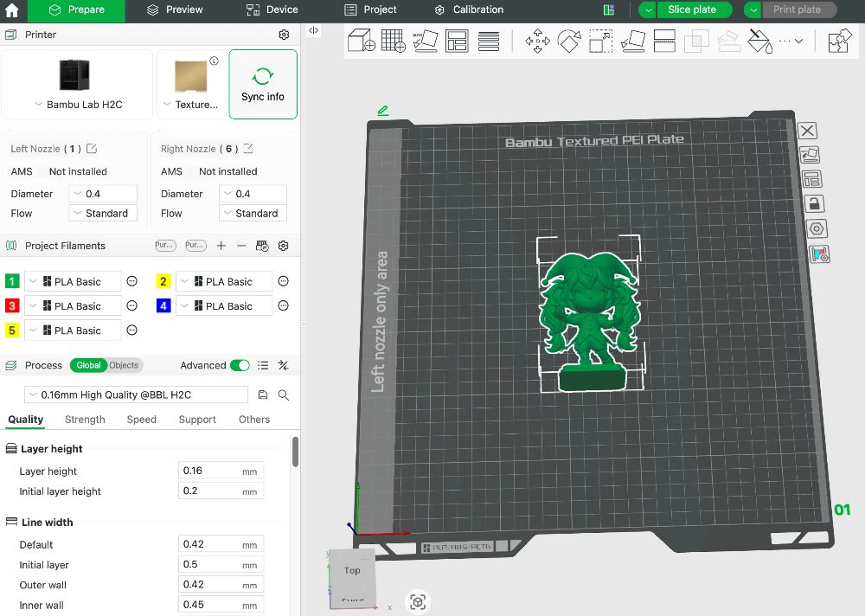Select the Speed settings tab

[141, 420]
